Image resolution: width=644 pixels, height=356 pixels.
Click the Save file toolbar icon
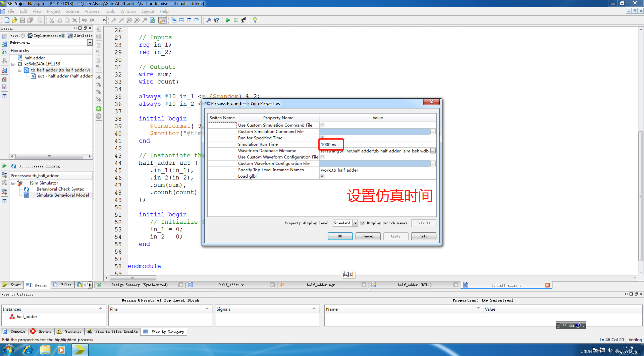(22, 20)
